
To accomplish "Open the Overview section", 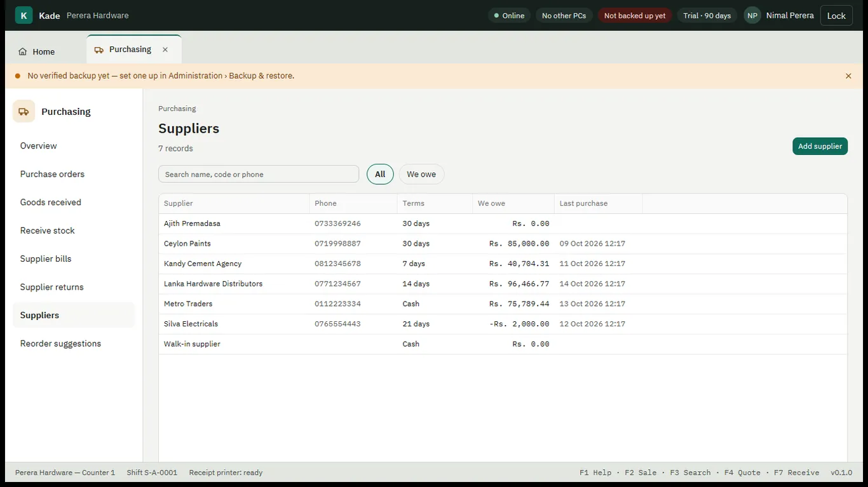I will (x=74, y=146).
